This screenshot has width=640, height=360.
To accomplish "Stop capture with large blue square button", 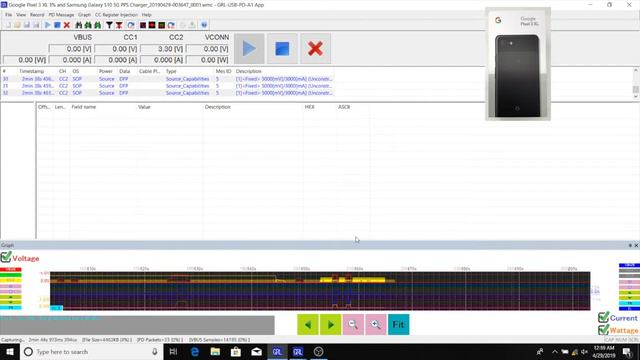I will pos(282,49).
